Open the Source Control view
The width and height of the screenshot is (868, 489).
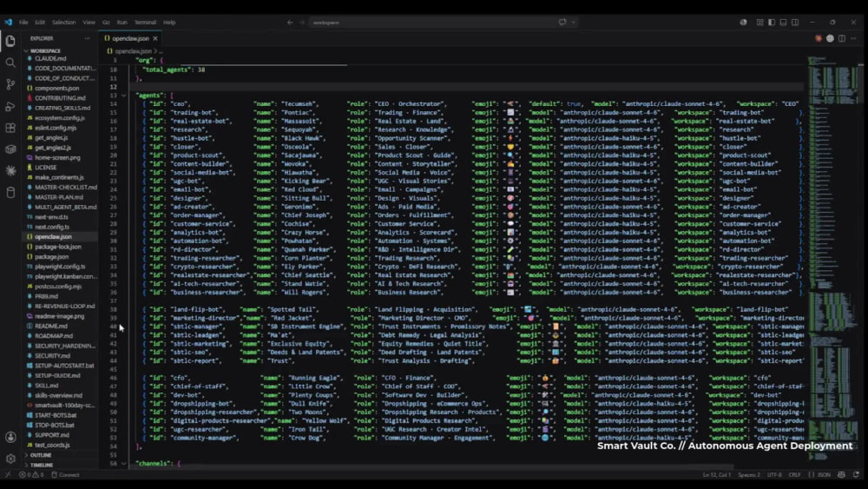coord(10,84)
